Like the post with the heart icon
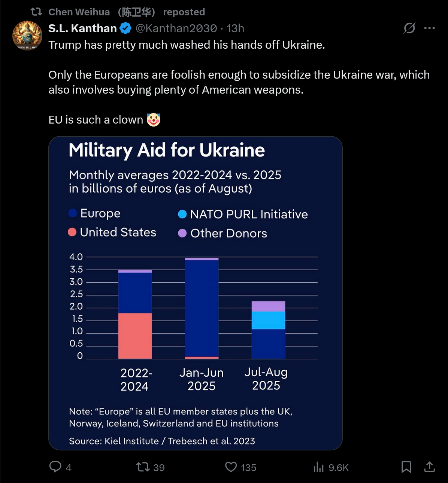Viewport: 448px width, 483px height. tap(231, 467)
